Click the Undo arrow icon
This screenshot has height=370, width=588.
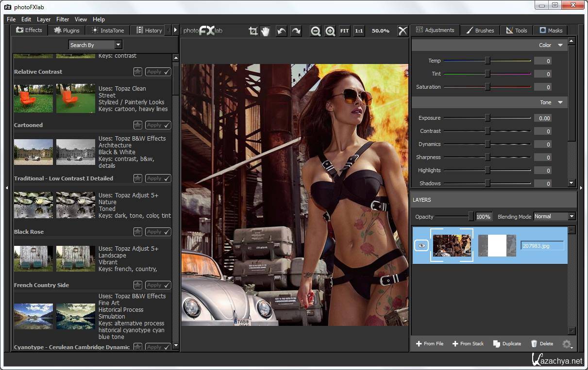point(281,31)
